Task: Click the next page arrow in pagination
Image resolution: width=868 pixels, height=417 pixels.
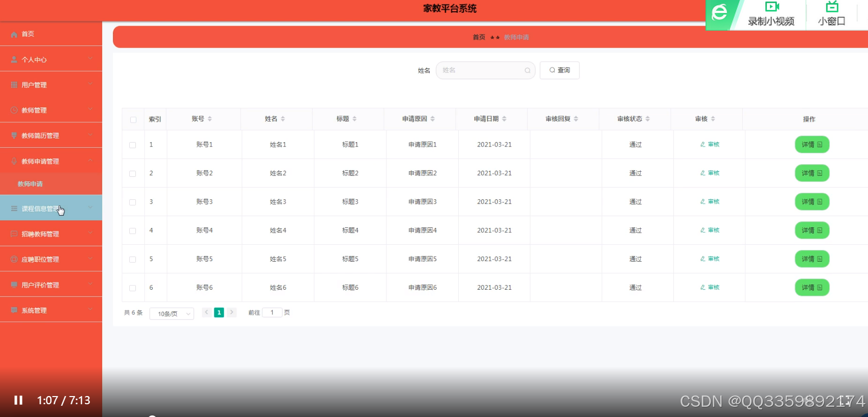Action: pyautogui.click(x=231, y=312)
